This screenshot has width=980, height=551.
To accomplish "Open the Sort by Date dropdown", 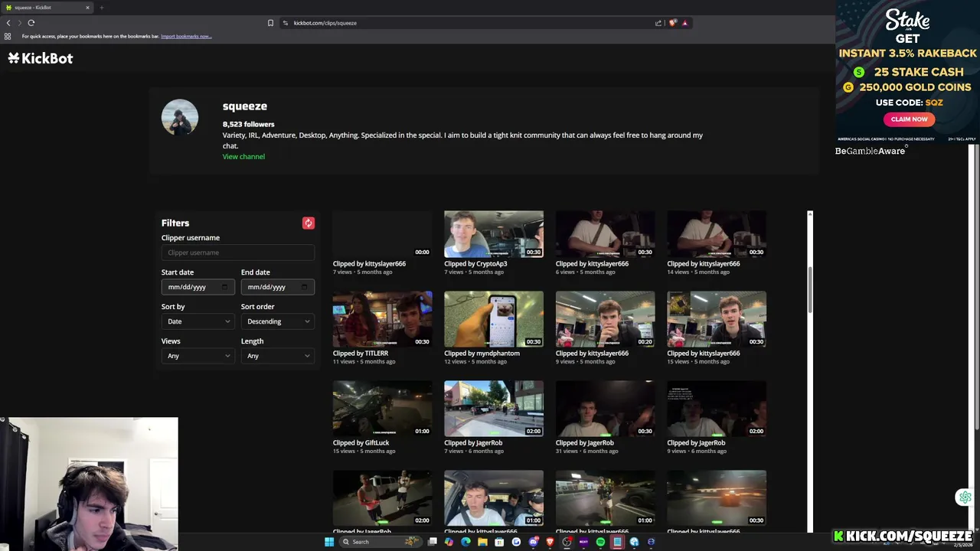I will click(198, 321).
